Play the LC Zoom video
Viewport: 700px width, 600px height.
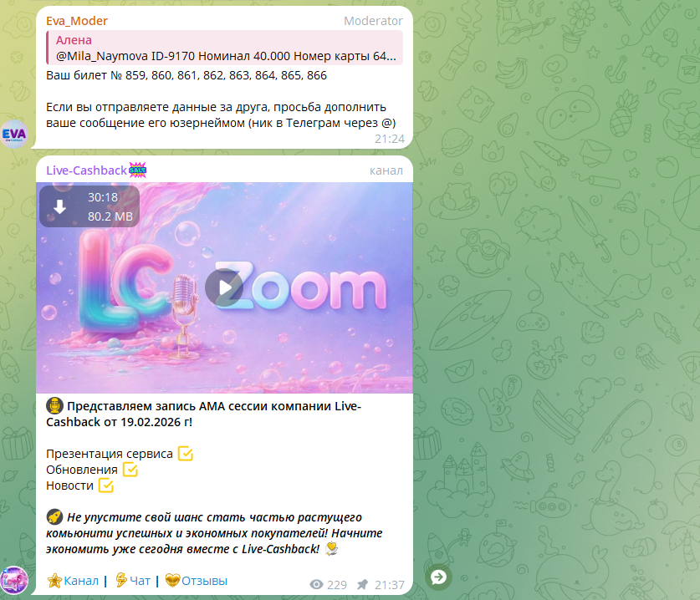pyautogui.click(x=224, y=287)
